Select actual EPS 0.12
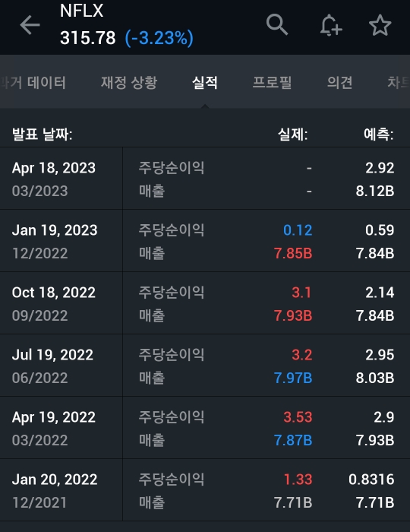This screenshot has width=410, height=532. click(x=298, y=230)
